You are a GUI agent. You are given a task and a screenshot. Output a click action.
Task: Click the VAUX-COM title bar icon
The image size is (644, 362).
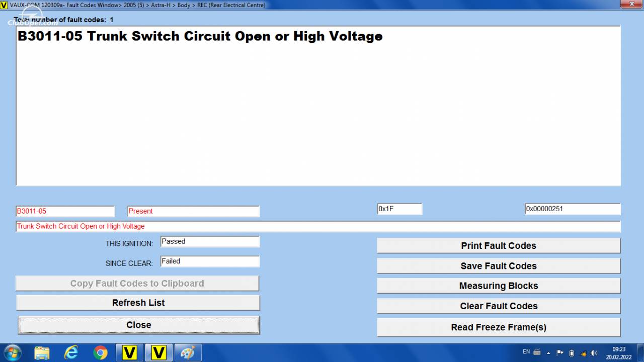[4, 5]
